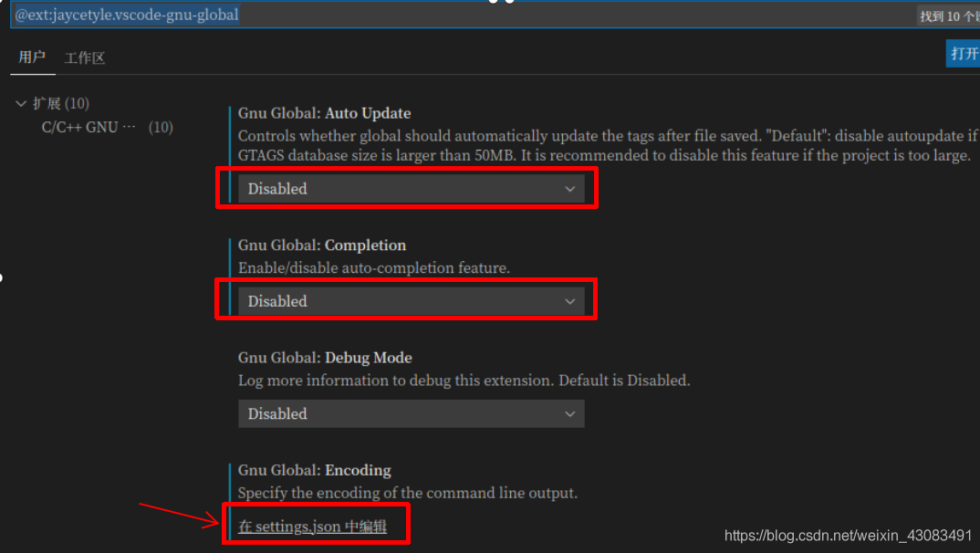The image size is (980, 553).
Task: Click the Gnu Global: Debug Mode title
Action: point(325,358)
